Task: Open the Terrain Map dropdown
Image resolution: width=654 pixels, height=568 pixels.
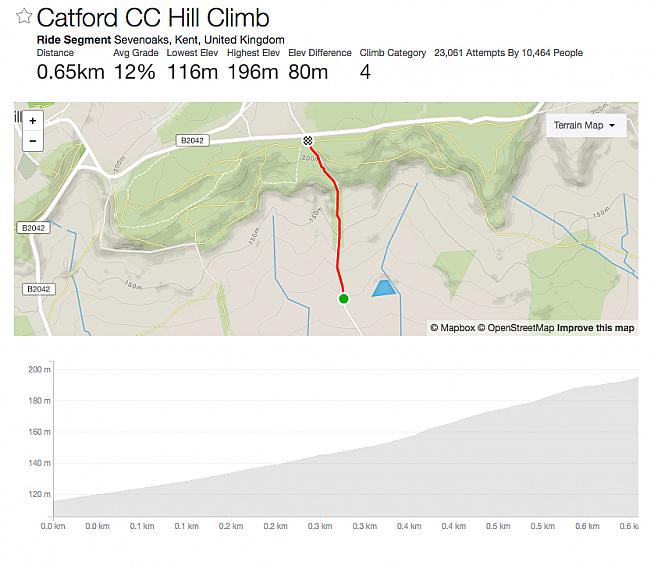Action: [584, 125]
